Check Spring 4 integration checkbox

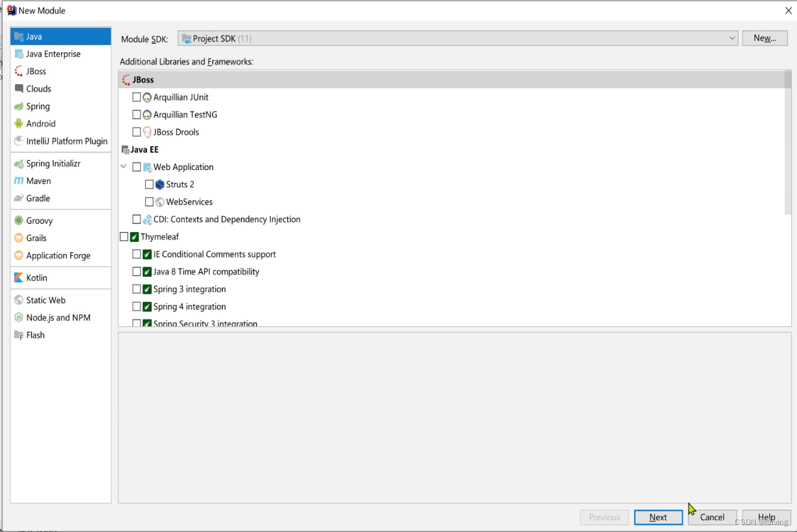136,307
